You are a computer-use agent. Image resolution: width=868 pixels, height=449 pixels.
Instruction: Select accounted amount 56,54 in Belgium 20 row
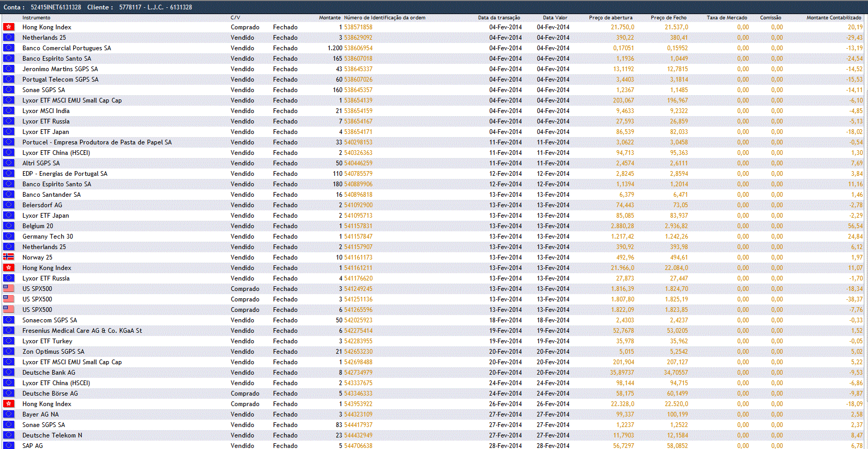pos(855,226)
